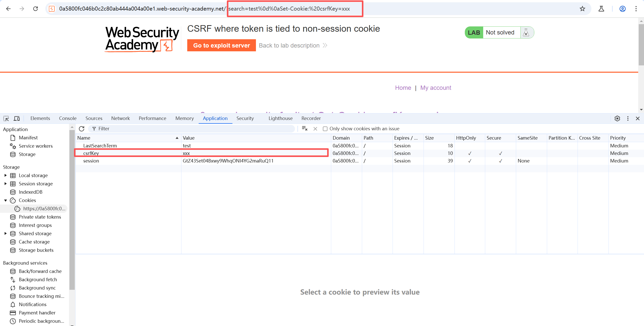
Task: Enable only show cookies with issue
Action: (325, 129)
